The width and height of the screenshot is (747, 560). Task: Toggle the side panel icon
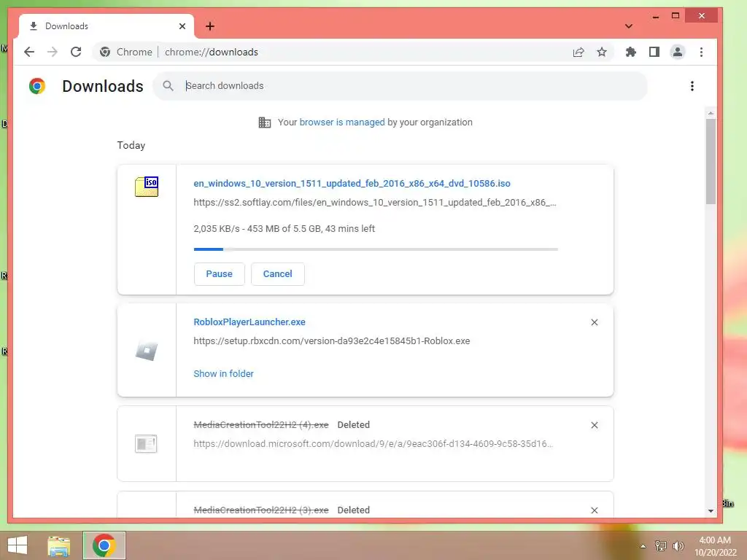tap(654, 52)
